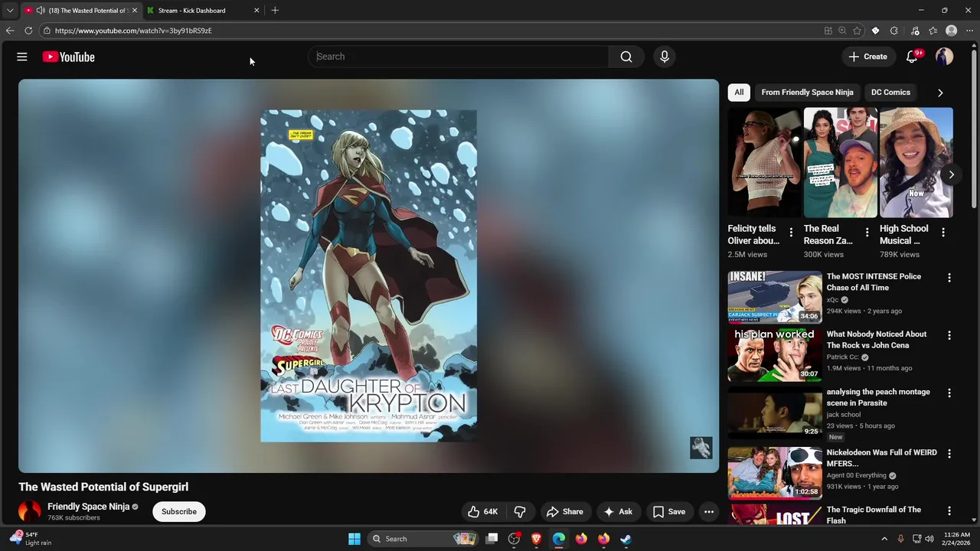Open browser Settings and more menu
980x551 pixels.
(969, 31)
